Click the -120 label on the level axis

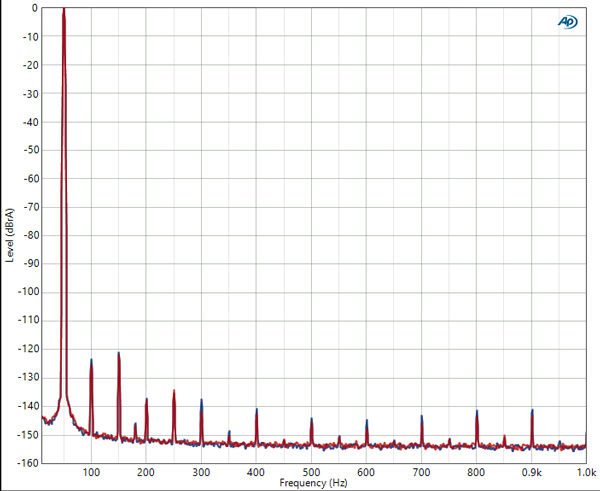tap(28, 349)
